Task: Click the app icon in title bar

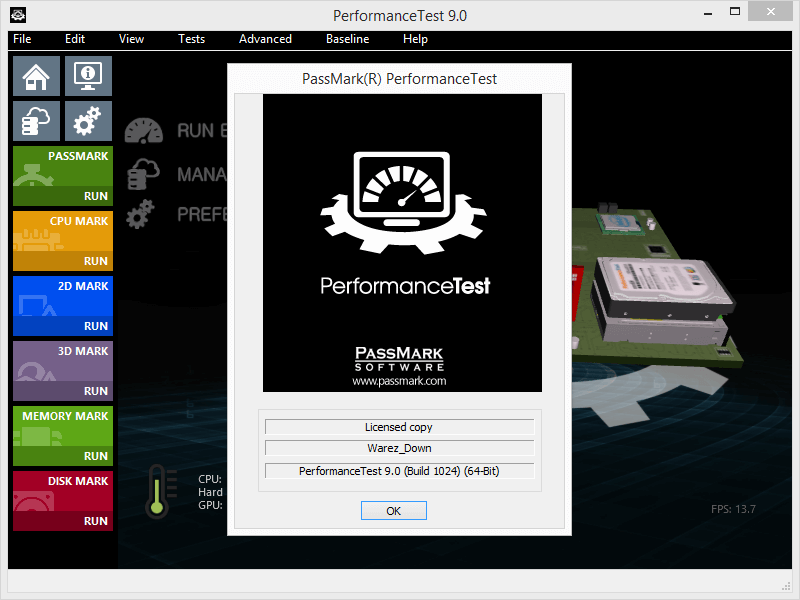Action: pos(18,15)
